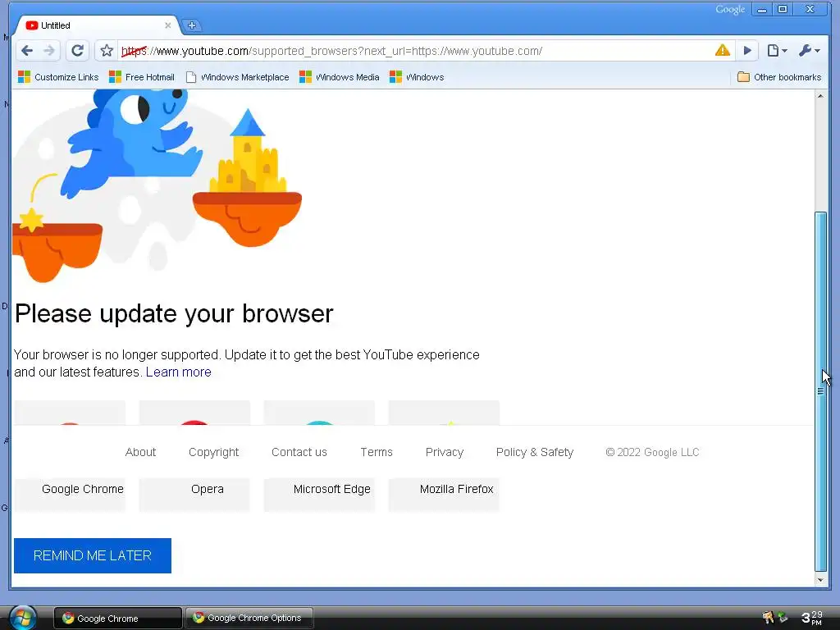Click the taskbar clock showing 3:29 PM

coord(811,618)
